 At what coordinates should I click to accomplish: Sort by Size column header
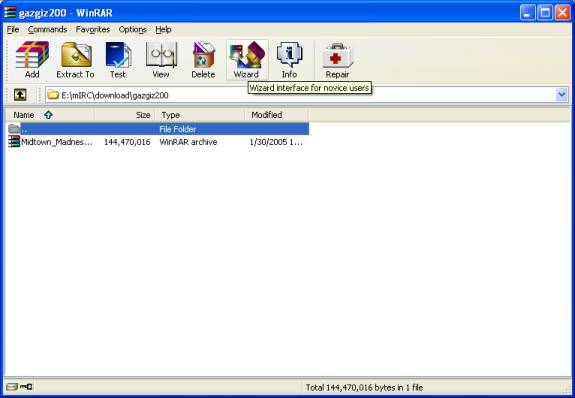124,115
